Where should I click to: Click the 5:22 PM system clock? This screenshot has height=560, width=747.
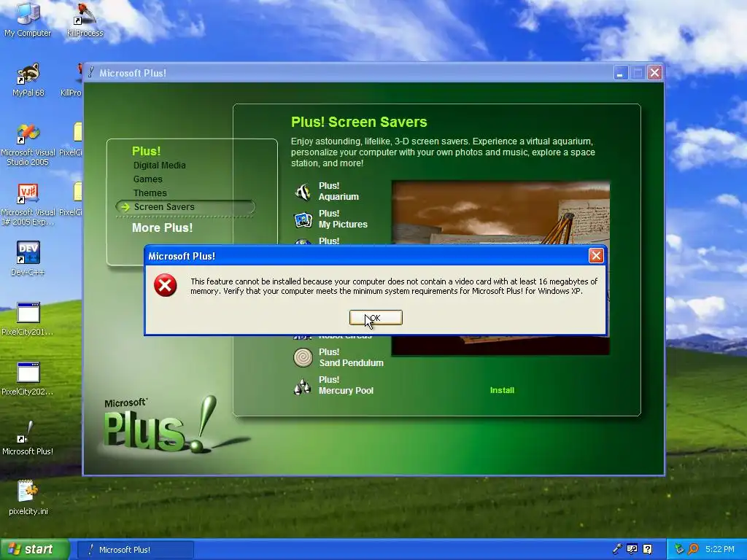click(720, 549)
